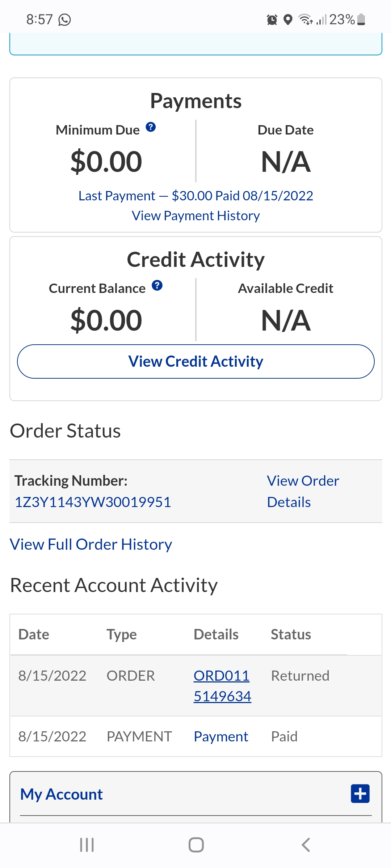This screenshot has height=868, width=391.
Task: Open Last Payment $30.00 details link
Action: pyautogui.click(x=195, y=196)
